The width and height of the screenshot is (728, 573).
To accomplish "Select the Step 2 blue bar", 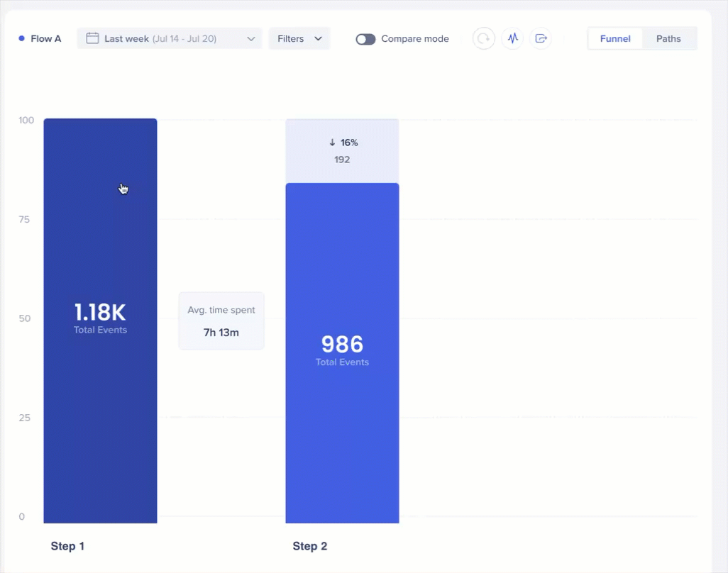I will 342,353.
